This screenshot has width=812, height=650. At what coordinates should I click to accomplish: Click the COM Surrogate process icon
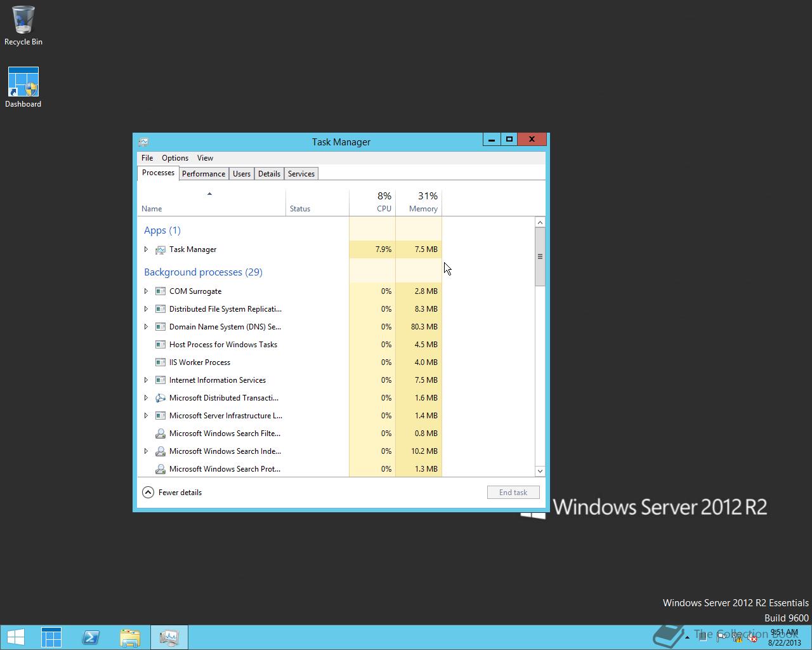pyautogui.click(x=160, y=291)
